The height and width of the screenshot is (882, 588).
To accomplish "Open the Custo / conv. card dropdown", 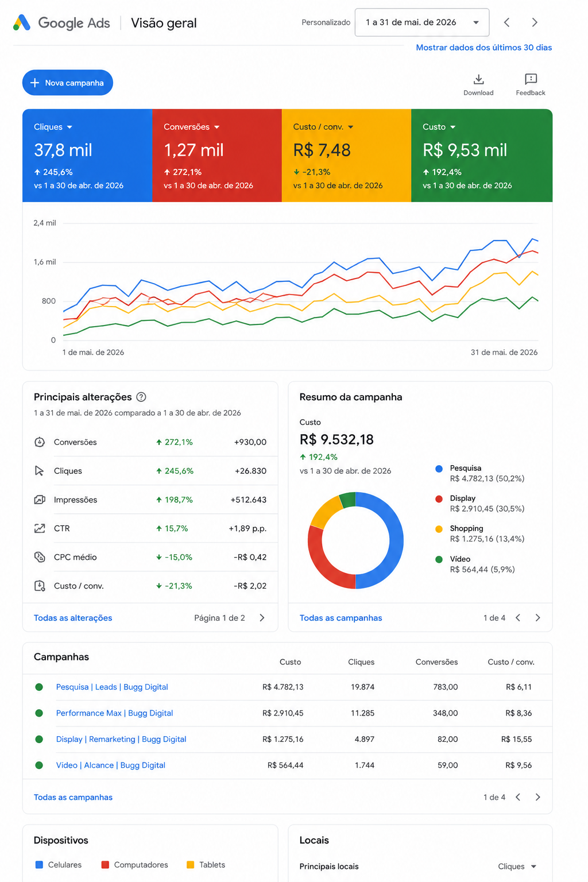I will coord(350,127).
